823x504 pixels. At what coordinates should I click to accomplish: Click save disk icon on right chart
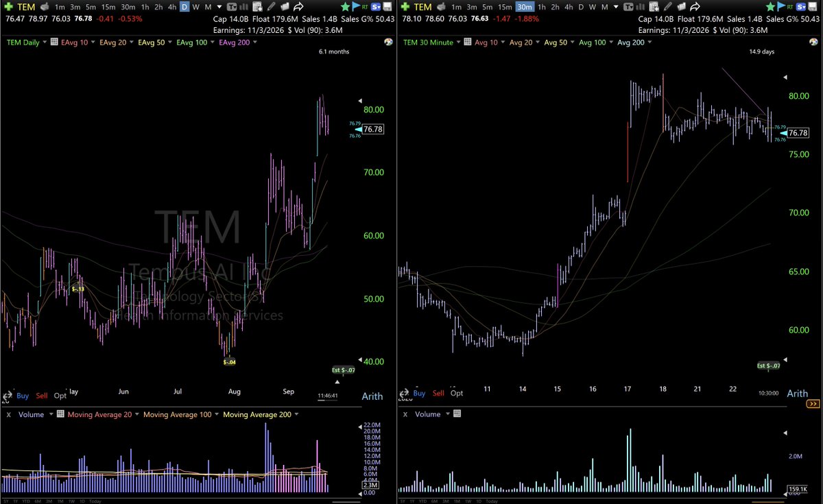[x=813, y=7]
